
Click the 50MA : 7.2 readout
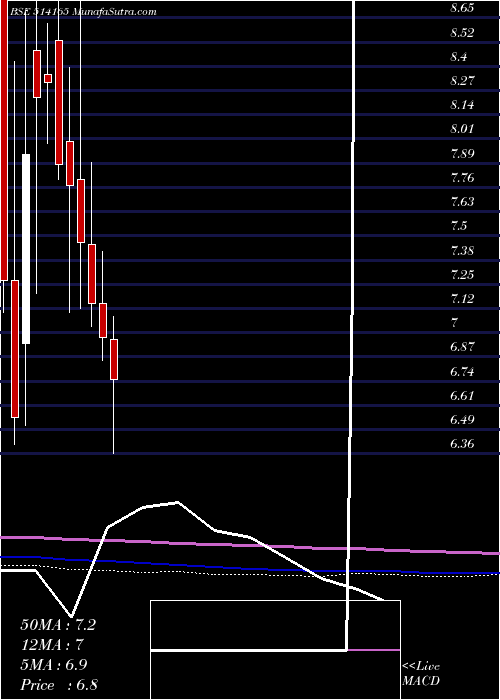(x=58, y=625)
